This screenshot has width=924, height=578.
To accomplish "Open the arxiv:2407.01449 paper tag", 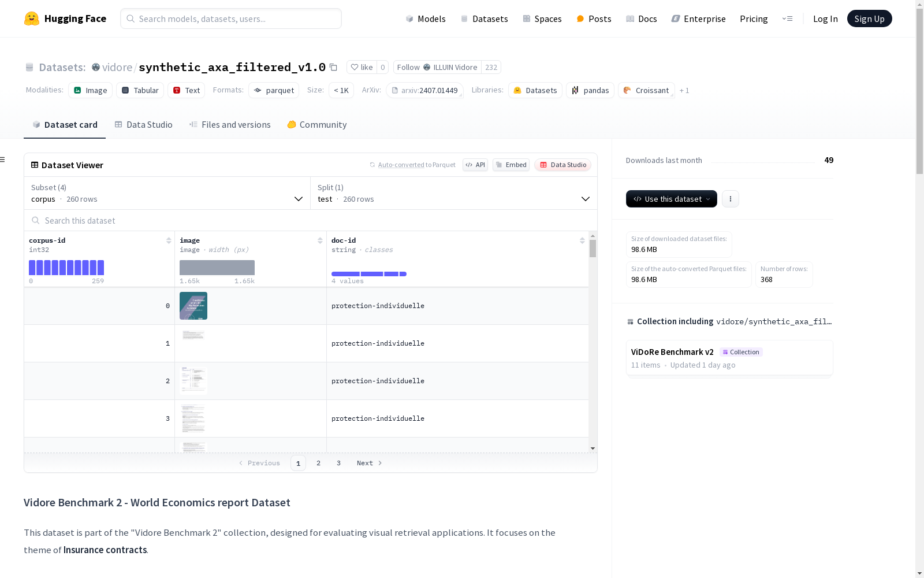I will (x=424, y=90).
